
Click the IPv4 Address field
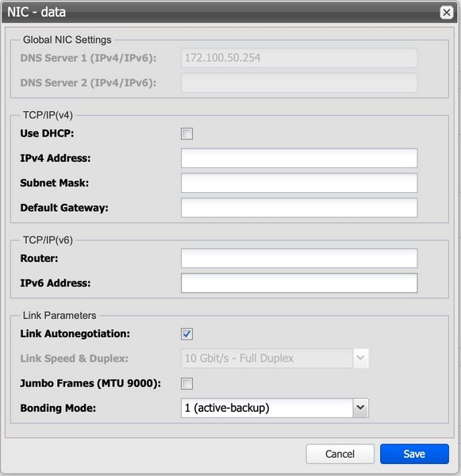coord(299,158)
